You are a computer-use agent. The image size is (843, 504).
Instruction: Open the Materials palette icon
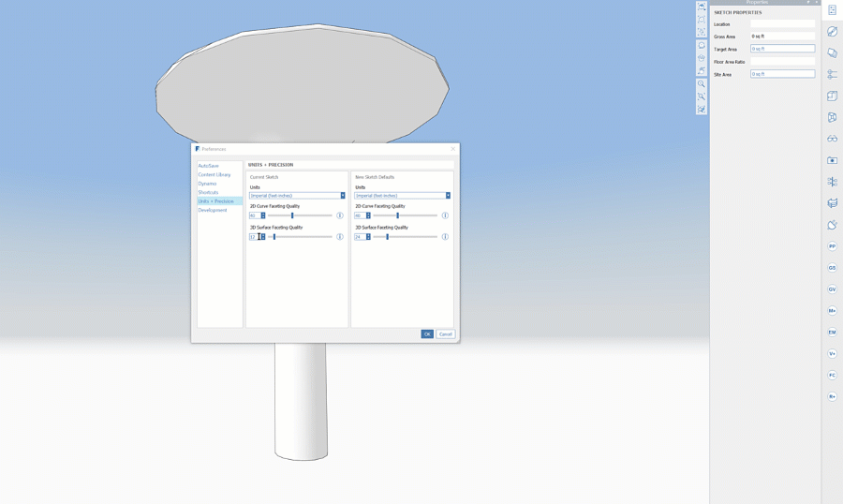point(832,32)
